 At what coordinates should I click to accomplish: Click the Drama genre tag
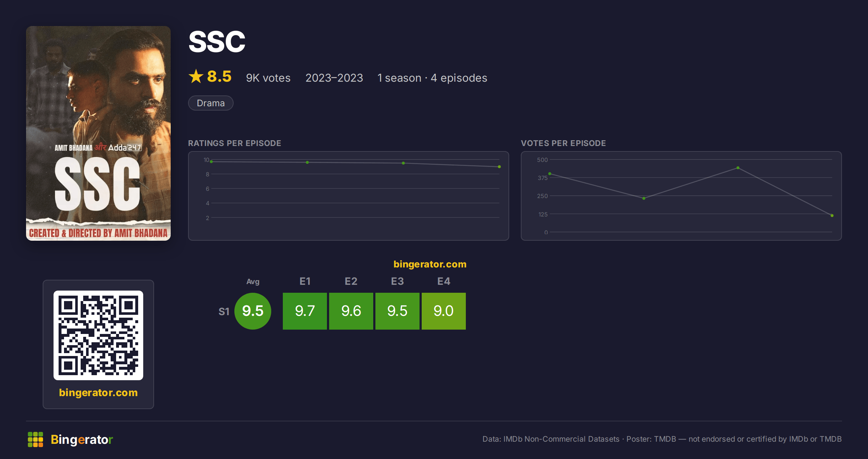pos(211,103)
